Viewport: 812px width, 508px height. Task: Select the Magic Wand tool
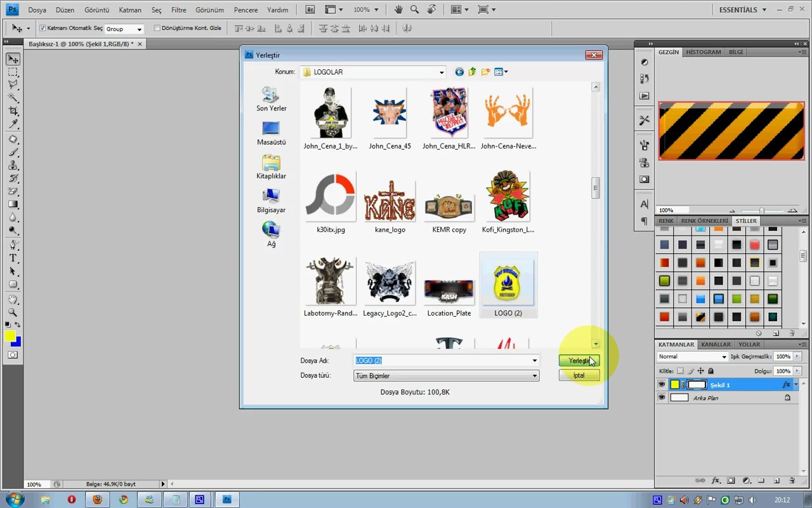(13, 97)
